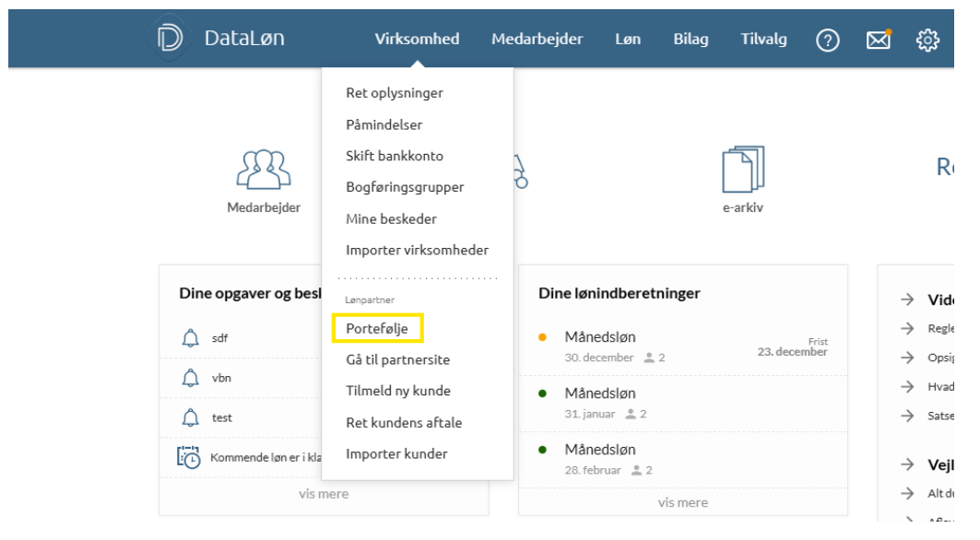Image resolution: width=980 pixels, height=540 pixels.
Task: Open the mail envelope messages icon
Action: [878, 40]
